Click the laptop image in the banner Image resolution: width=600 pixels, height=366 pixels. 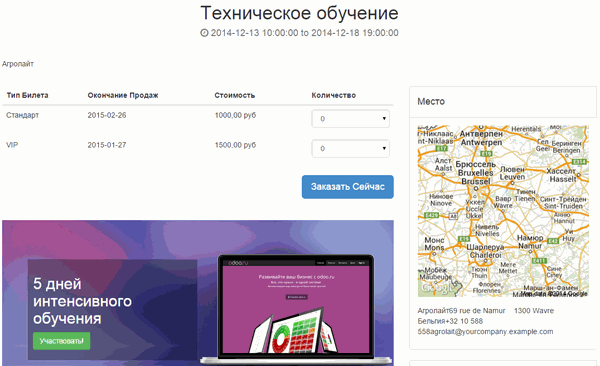296,309
